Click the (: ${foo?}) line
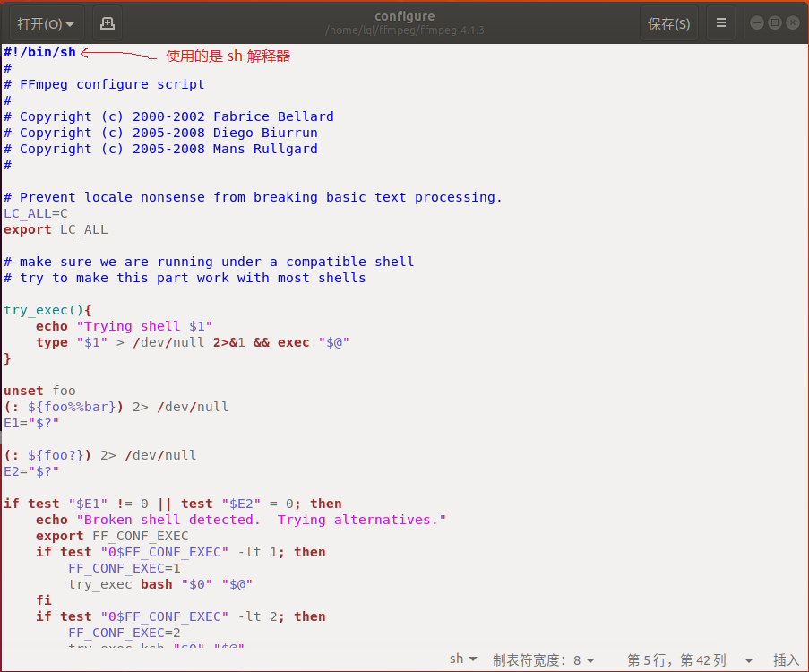The height and width of the screenshot is (672, 809). coord(100,456)
